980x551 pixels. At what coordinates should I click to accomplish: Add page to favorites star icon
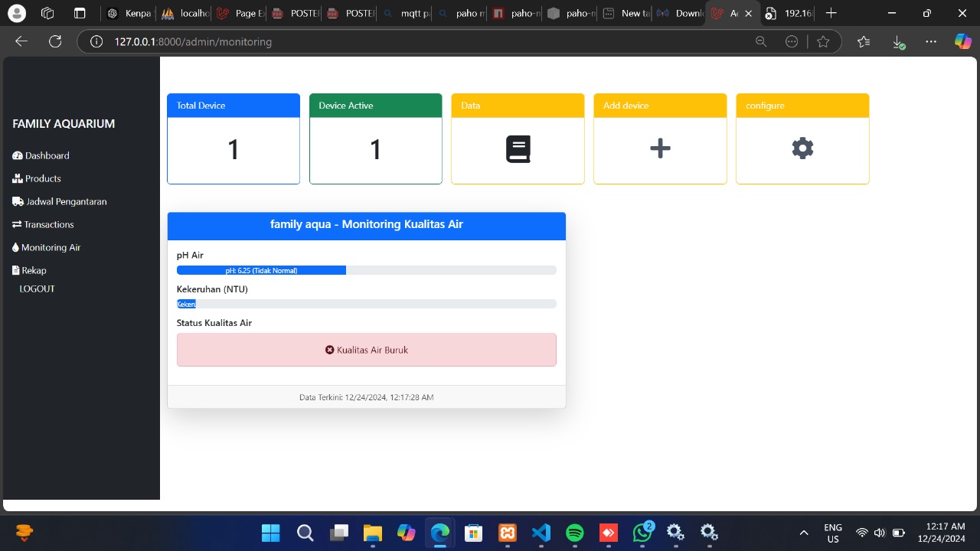click(823, 42)
